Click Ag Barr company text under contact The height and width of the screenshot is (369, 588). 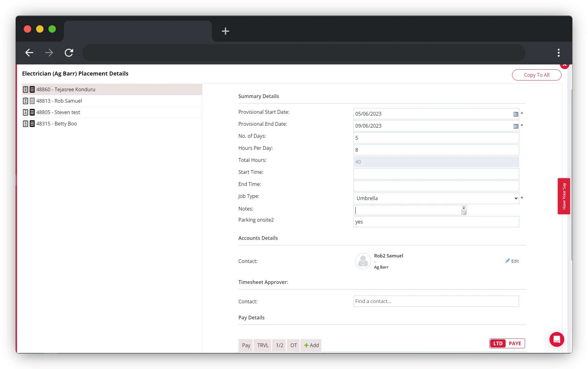(381, 267)
